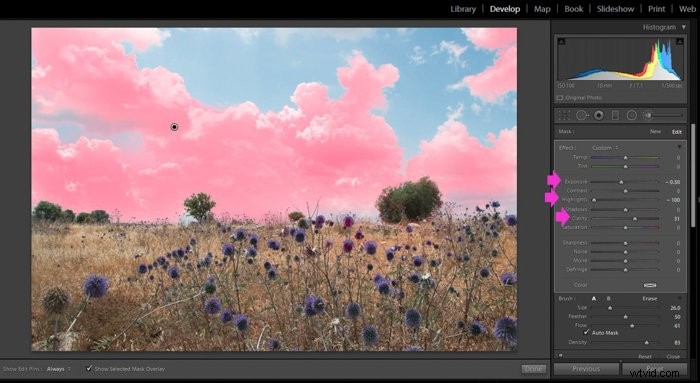Click the Defringe slider handle
The image size is (700, 383).
click(625, 270)
